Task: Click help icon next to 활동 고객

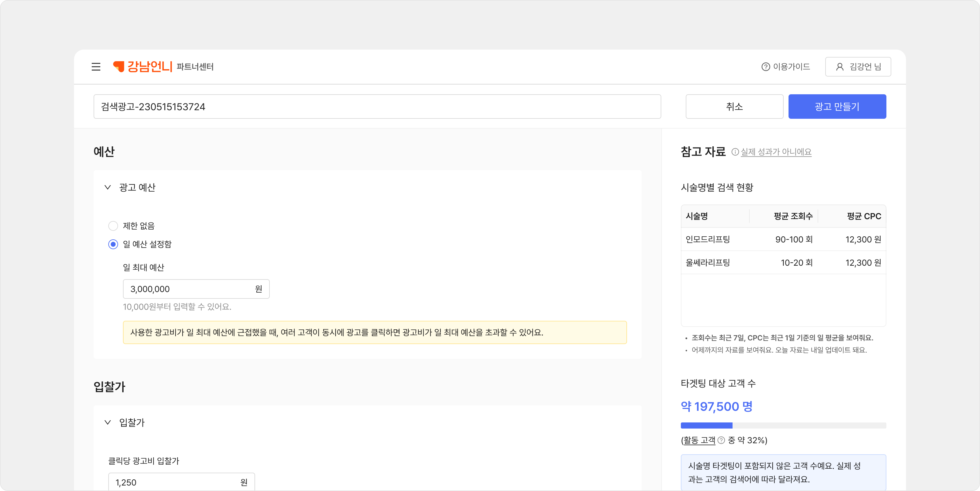Action: point(721,440)
